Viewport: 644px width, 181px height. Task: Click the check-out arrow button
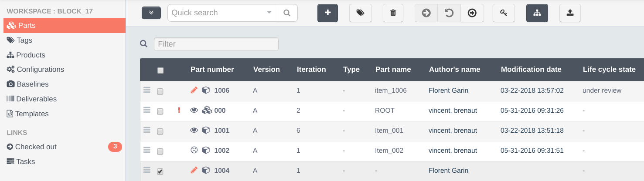(x=426, y=13)
